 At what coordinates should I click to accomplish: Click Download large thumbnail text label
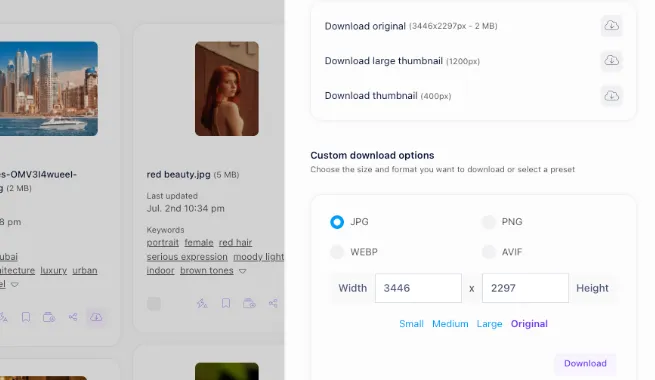(x=383, y=61)
